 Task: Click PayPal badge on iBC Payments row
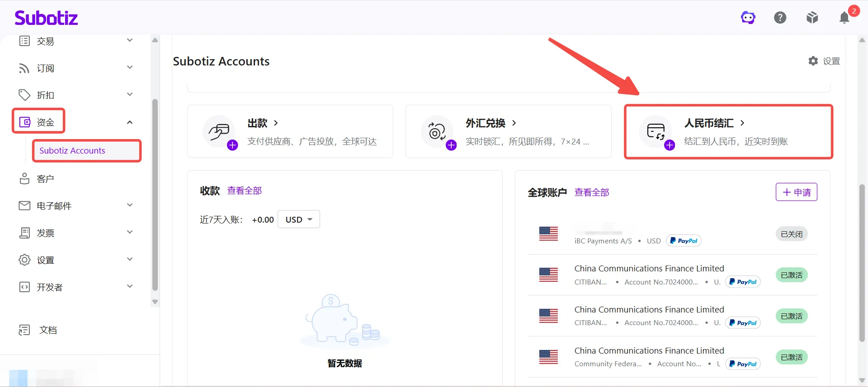tap(684, 241)
